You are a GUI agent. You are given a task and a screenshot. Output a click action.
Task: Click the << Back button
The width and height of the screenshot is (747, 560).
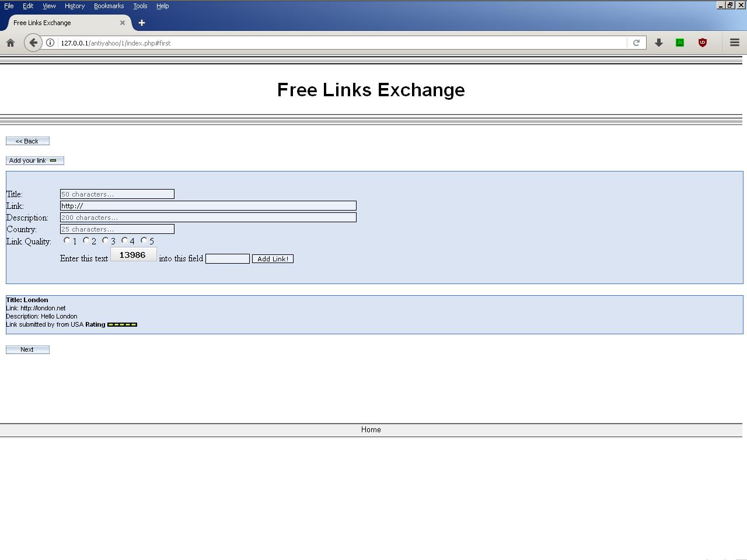click(x=27, y=141)
